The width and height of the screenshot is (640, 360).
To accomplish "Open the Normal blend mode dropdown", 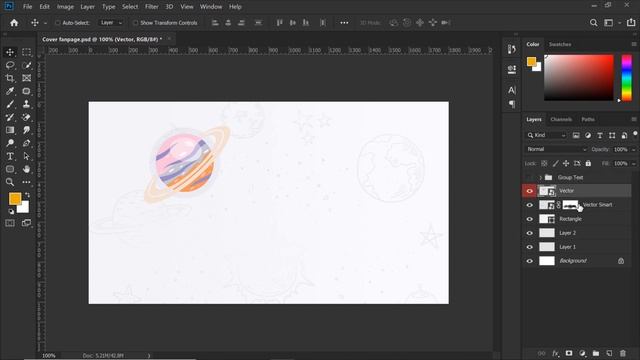I will point(556,149).
